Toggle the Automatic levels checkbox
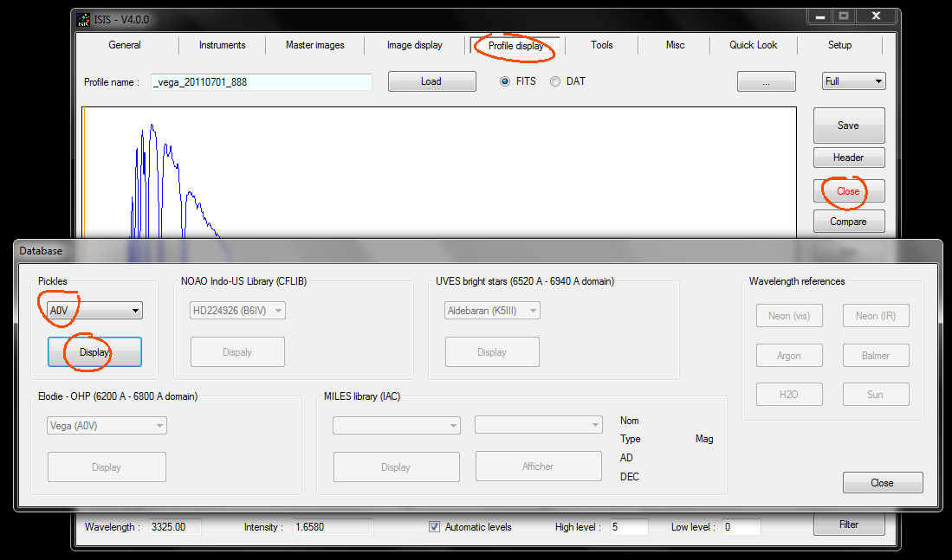The width and height of the screenshot is (952, 560). pyautogui.click(x=435, y=527)
